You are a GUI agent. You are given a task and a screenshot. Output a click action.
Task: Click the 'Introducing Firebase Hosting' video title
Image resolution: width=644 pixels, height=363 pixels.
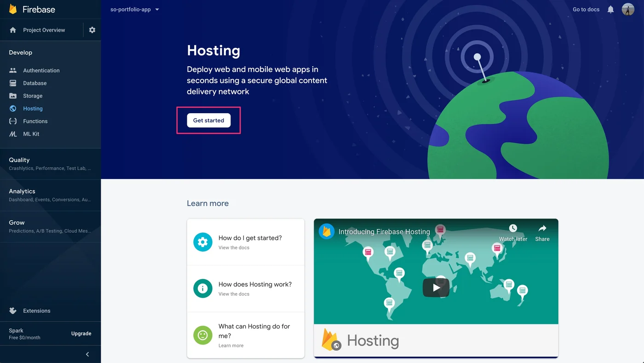pos(384,231)
